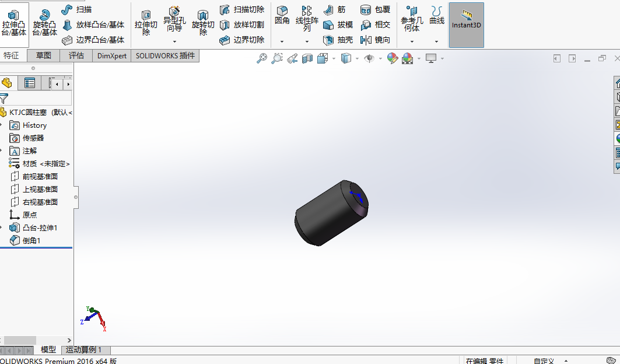Switch to the 评估 evaluate tab
620x364 pixels.
76,56
